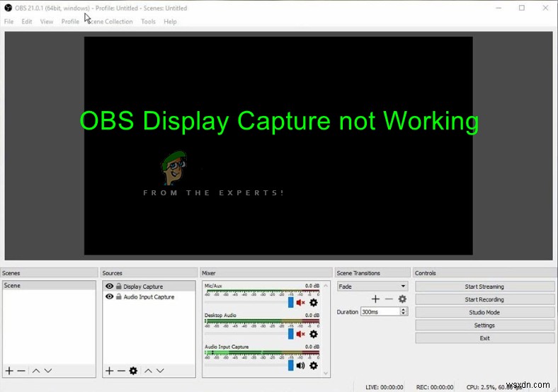Enable Studio Mode
The image size is (558, 392).
[484, 312]
